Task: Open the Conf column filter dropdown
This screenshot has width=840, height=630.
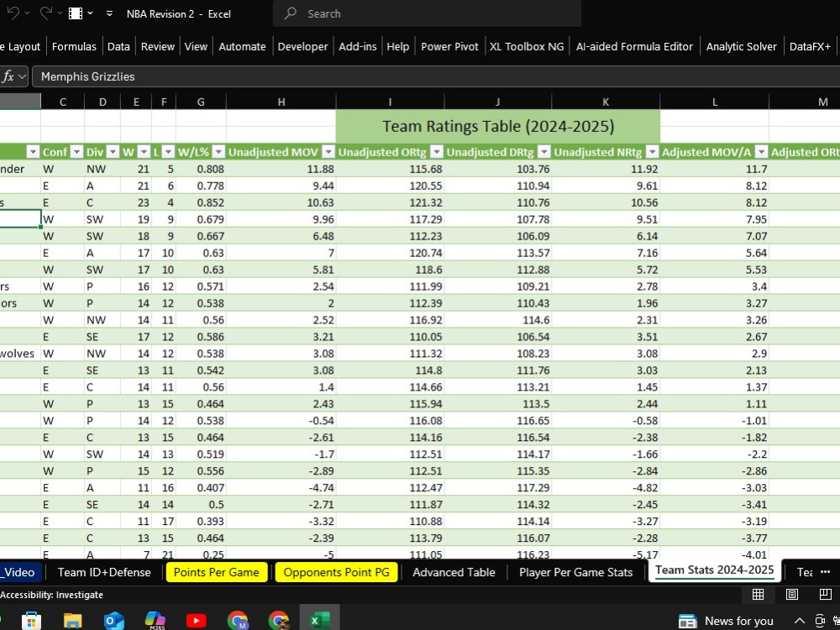Action: coord(76,152)
